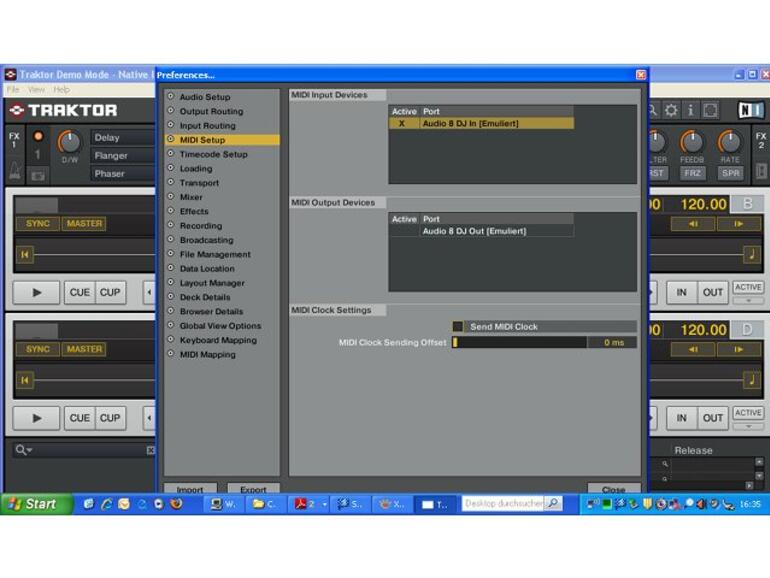Click the FX 2 panel icon below label

click(761, 171)
